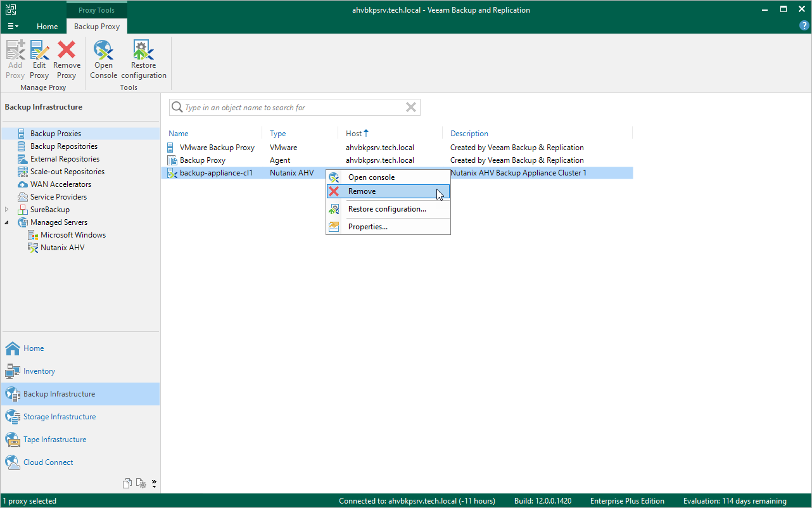Click Restore configuration in the ribbon
This screenshot has height=508, width=812.
(x=144, y=60)
